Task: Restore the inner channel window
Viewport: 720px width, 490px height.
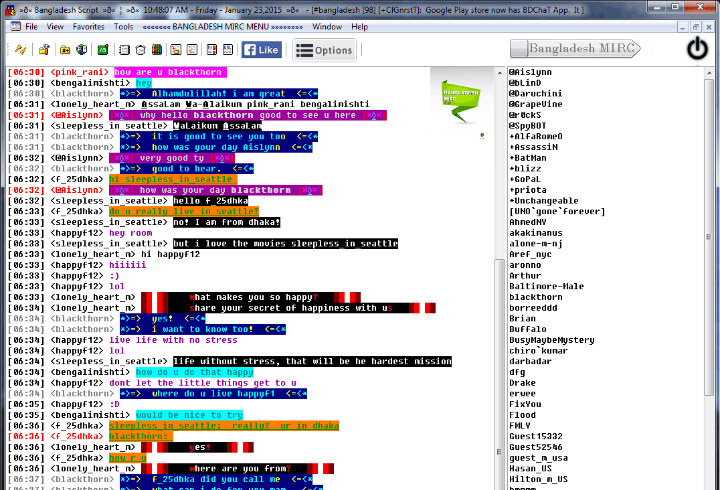Action: point(696,27)
